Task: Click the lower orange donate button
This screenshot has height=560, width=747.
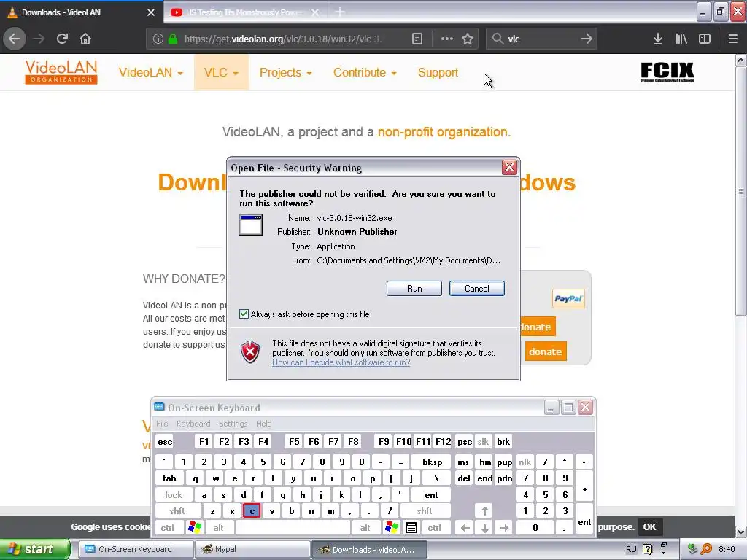Action: point(546,351)
